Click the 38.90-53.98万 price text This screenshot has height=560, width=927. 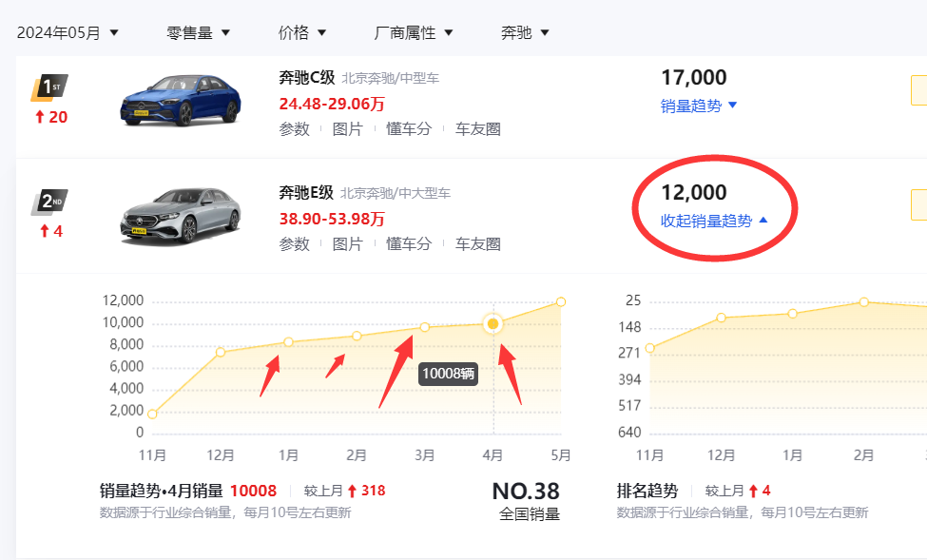tap(332, 219)
